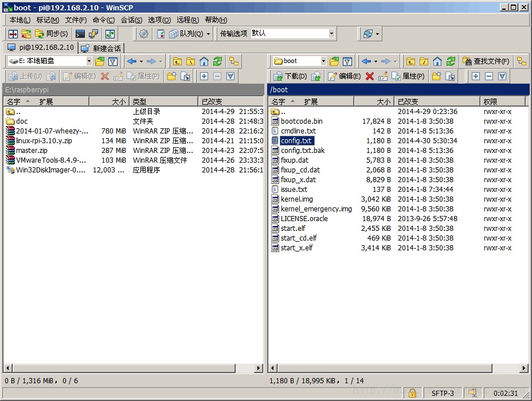Image resolution: width=532 pixels, height=401 pixels.
Task: Switch to pi@192.168.2.10 session tab
Action: 40,48
